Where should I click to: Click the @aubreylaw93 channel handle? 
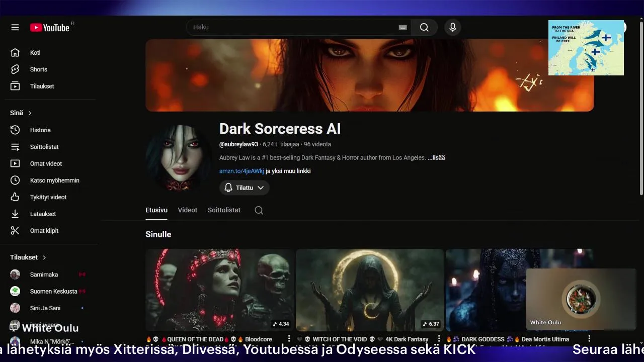coord(238,144)
